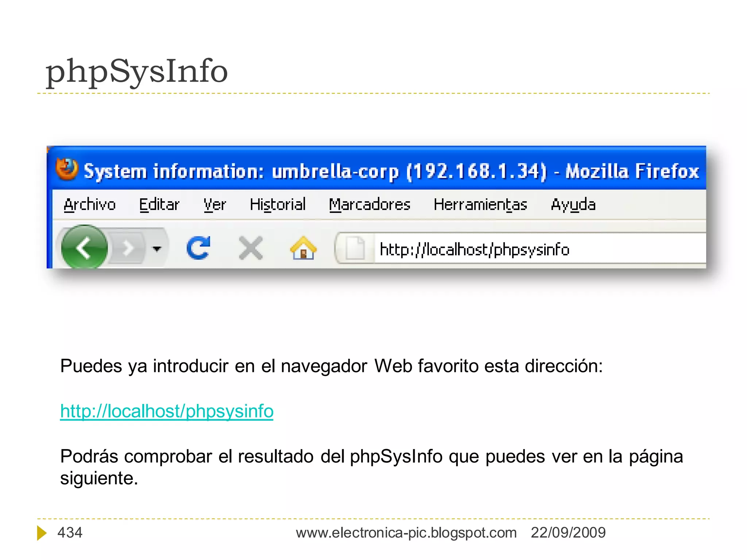Go to the Home page icon
747x560 pixels.
[303, 248]
